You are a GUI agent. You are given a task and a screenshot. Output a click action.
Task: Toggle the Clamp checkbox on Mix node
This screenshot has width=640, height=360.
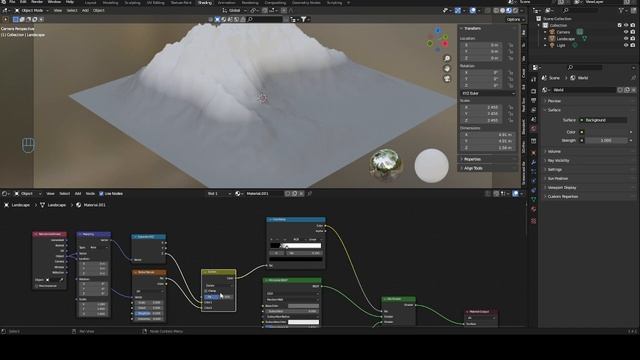click(206, 291)
